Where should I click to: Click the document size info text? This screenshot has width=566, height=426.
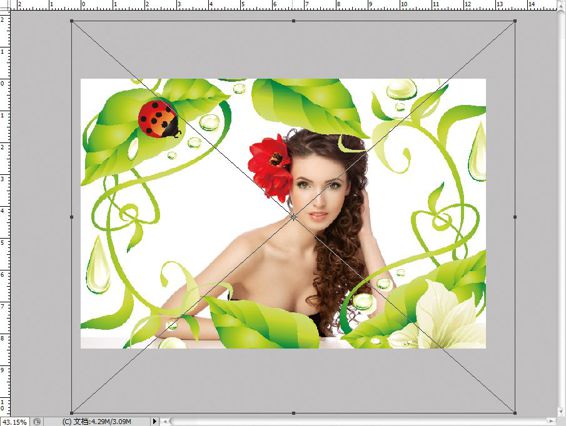[96, 421]
